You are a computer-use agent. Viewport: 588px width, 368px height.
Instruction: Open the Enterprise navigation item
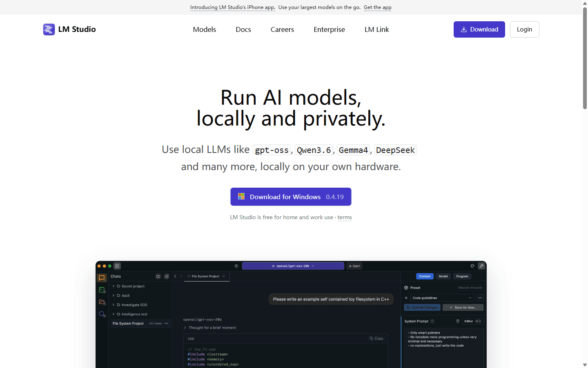coord(329,29)
